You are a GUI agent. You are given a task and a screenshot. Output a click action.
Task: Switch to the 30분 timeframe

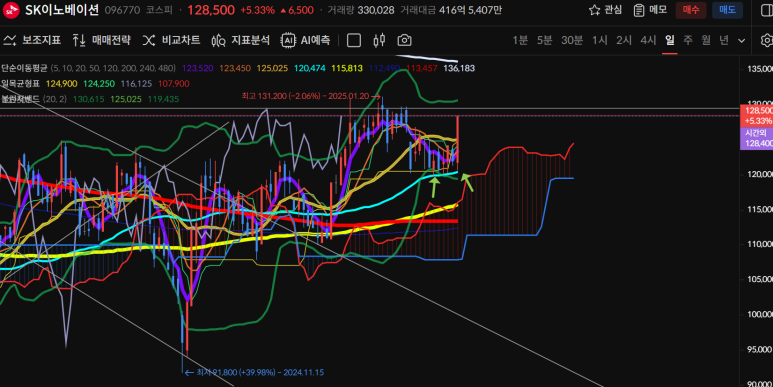[x=572, y=40]
